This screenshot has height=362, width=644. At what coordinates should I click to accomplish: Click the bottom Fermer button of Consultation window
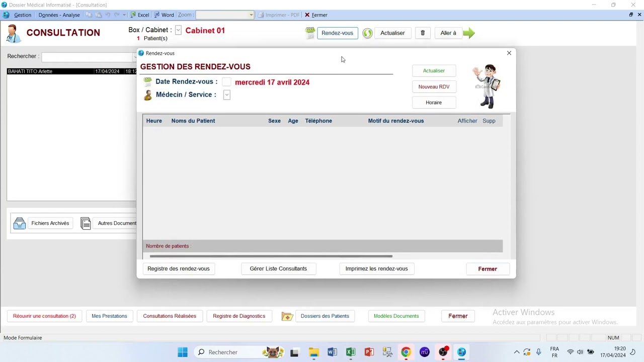tap(458, 316)
